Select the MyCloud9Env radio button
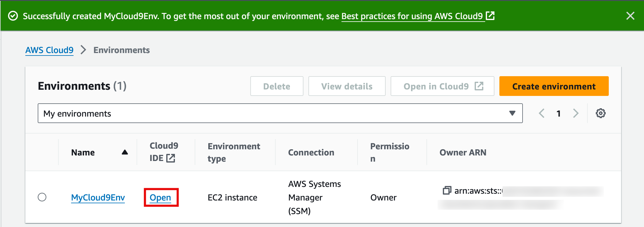Image resolution: width=644 pixels, height=227 pixels. tap(42, 197)
